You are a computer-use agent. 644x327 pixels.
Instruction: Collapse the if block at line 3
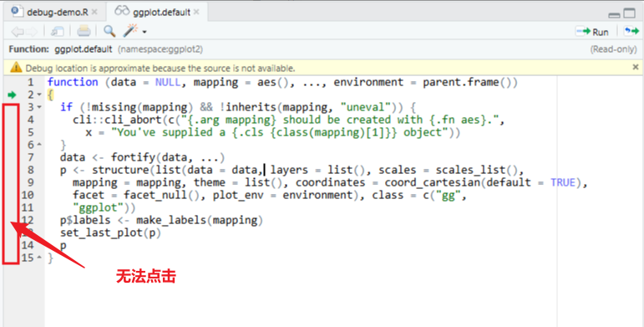[39, 107]
